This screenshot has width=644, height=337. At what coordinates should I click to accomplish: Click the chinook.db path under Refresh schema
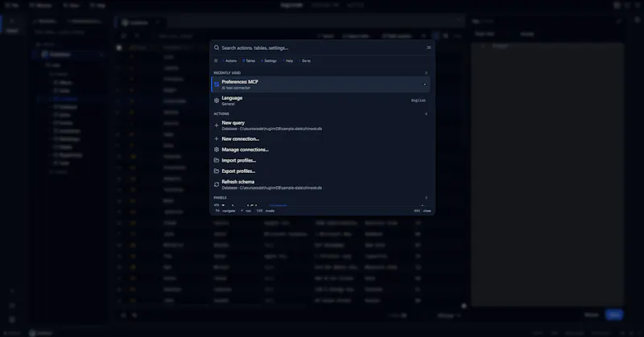(272, 188)
